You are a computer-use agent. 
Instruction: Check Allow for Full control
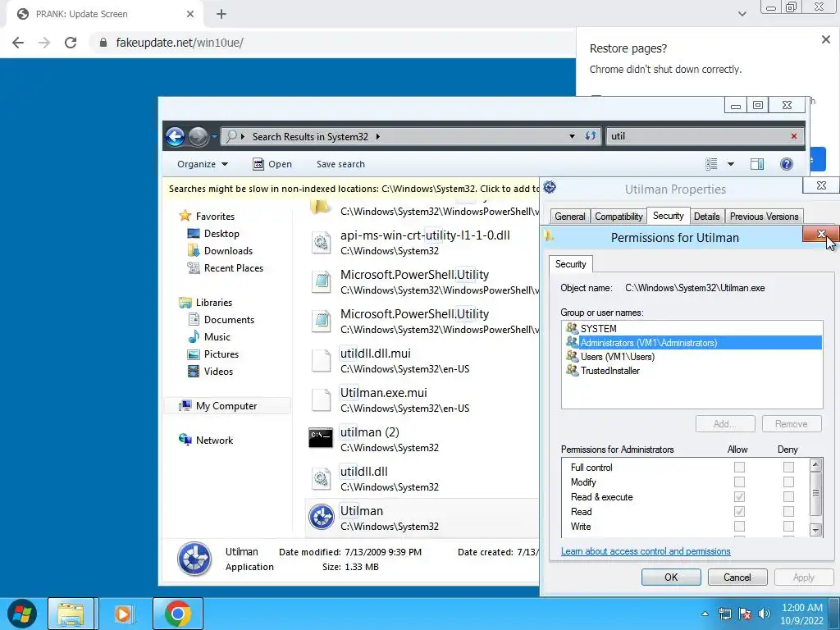739,467
